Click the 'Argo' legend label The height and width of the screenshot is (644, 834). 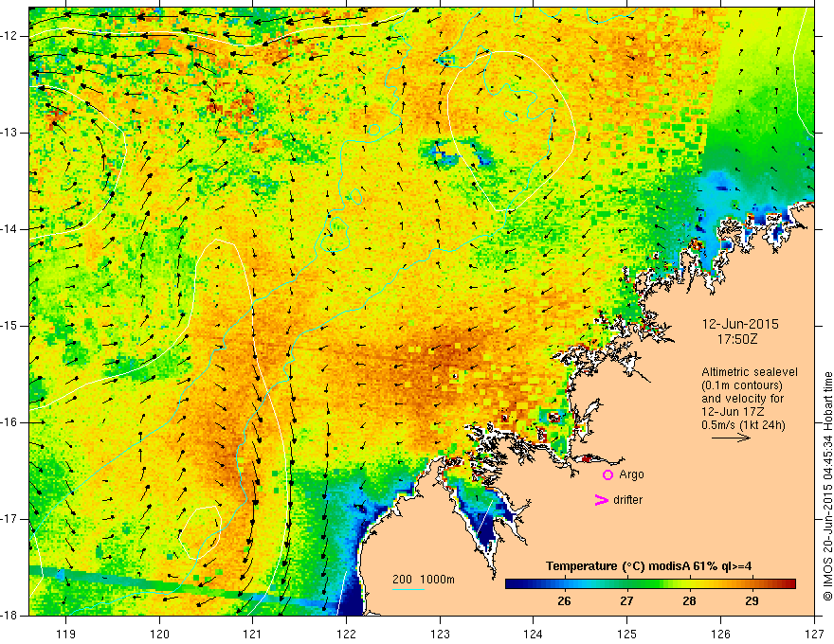pos(631,474)
